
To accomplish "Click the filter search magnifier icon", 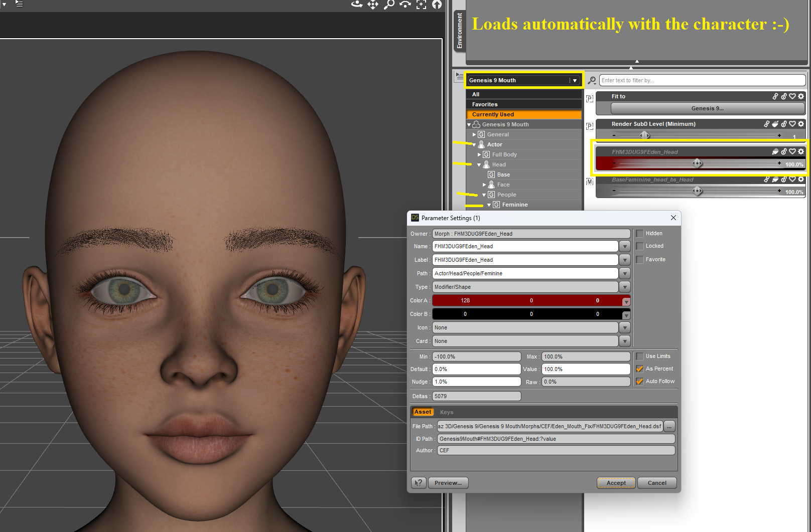I will [x=592, y=80].
